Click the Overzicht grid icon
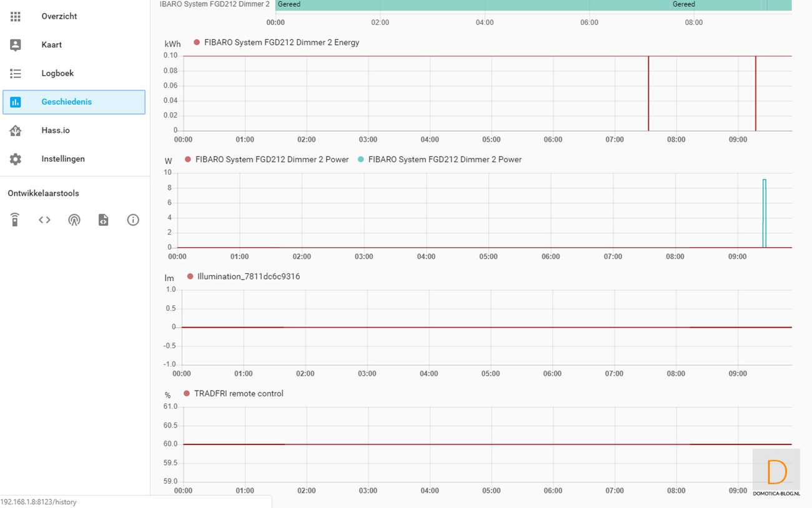Viewport: 812px width, 508px height. [16, 16]
